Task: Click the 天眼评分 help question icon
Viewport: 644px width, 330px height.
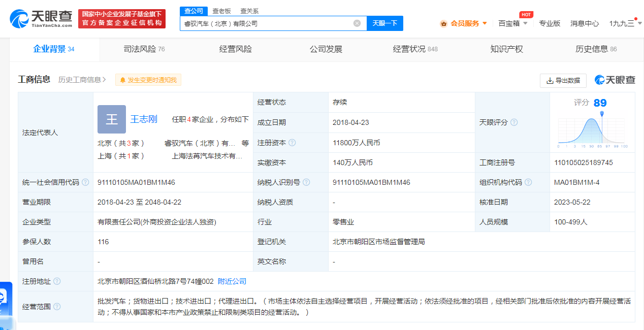Action: (514, 122)
